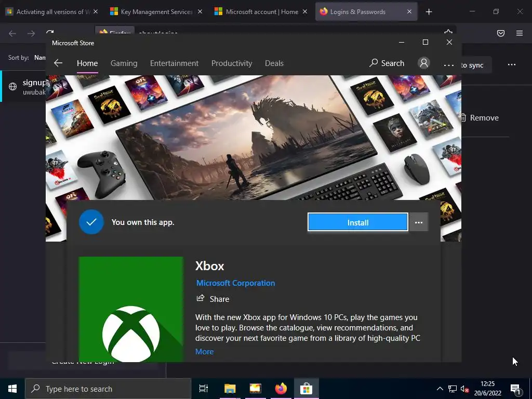Click the blue owned-app checkmark badge
This screenshot has height=399, width=532.
pos(91,222)
